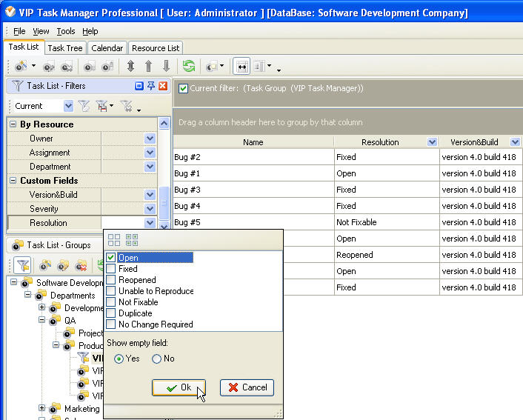
Task: Click the double-arrow move task icon
Action: [x=130, y=66]
